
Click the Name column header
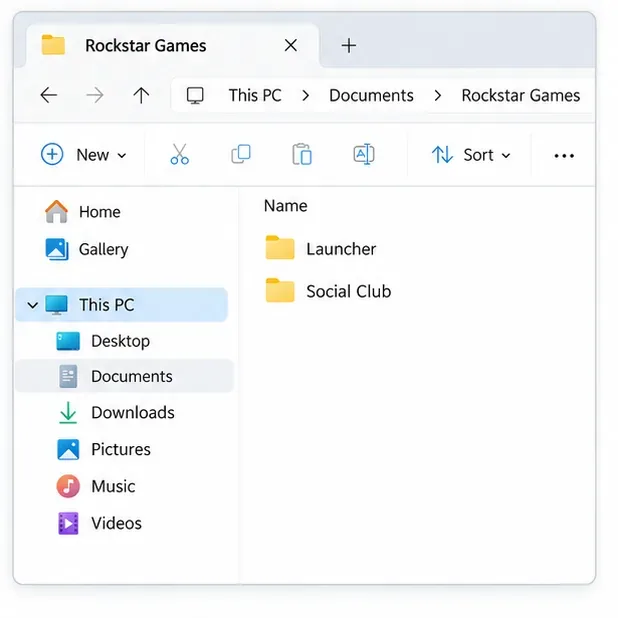tap(285, 206)
